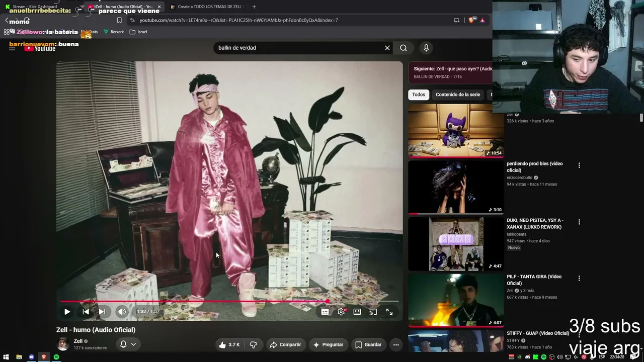
Task: Open the Brave Shields icon
Action: [471, 20]
